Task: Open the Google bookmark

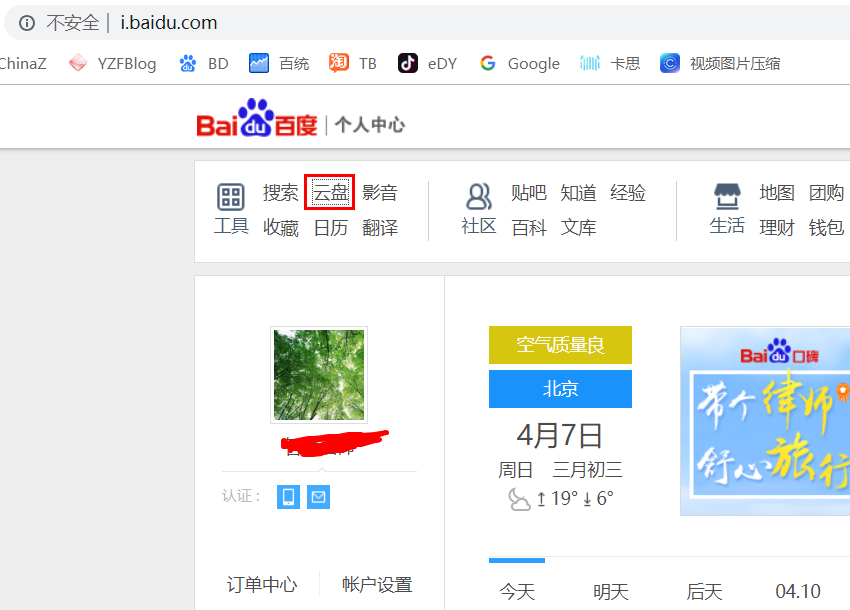Action: click(x=519, y=63)
